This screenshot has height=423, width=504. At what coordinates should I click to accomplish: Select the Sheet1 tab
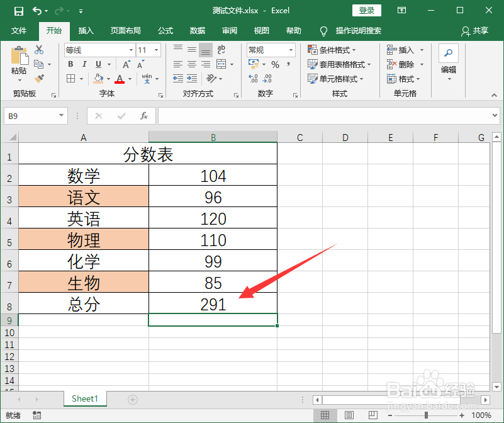85,398
